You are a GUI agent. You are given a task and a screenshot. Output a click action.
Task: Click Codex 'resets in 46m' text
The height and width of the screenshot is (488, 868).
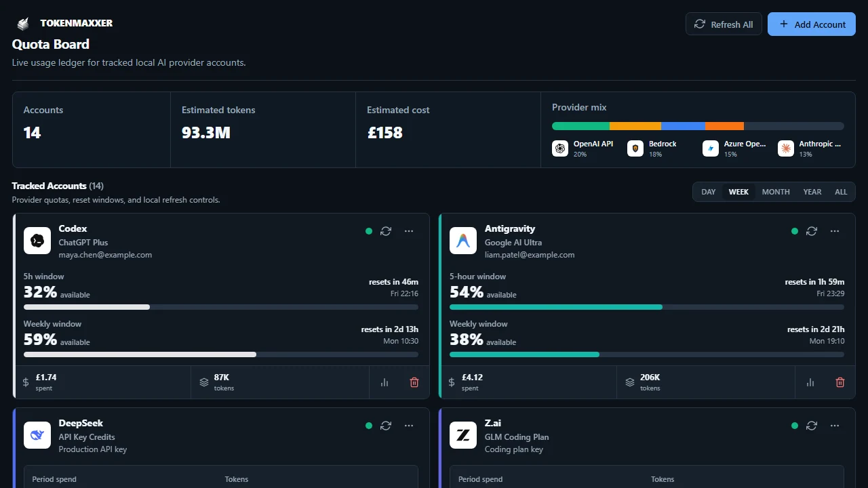393,282
